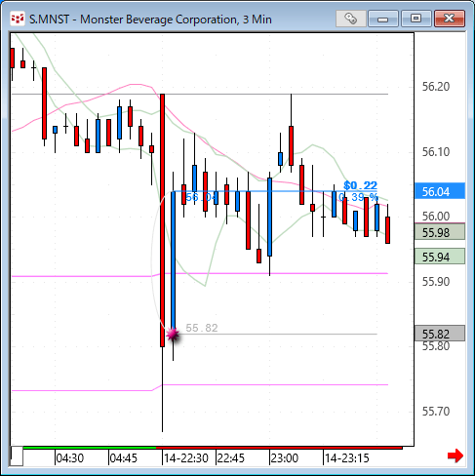Click the 56.10 price scale label

click(436, 151)
